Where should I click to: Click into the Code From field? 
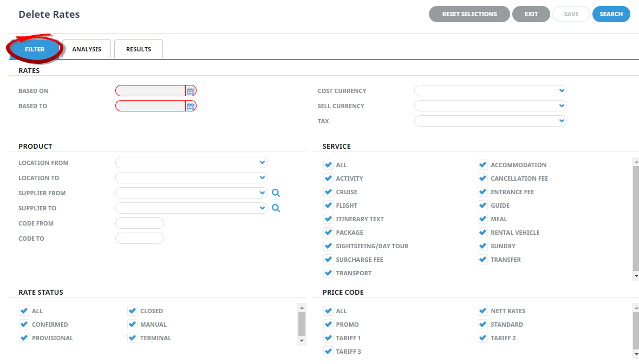139,223
